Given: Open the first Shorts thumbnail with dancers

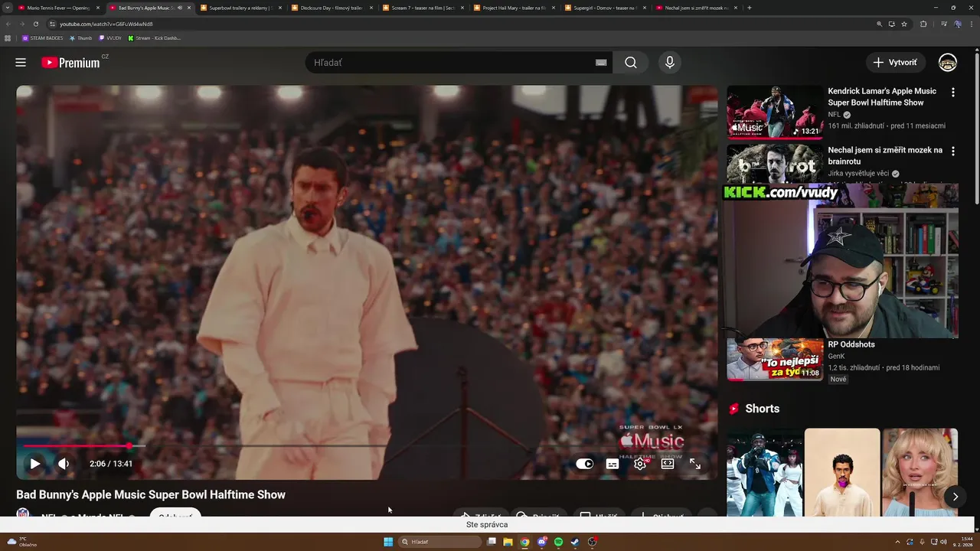Looking at the screenshot, I should [764, 472].
